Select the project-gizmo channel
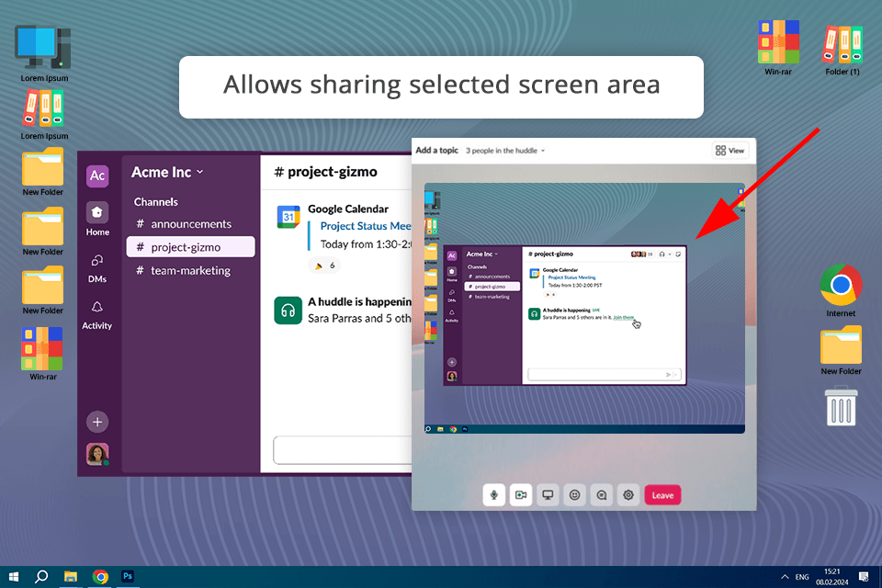The width and height of the screenshot is (882, 588). 191,247
